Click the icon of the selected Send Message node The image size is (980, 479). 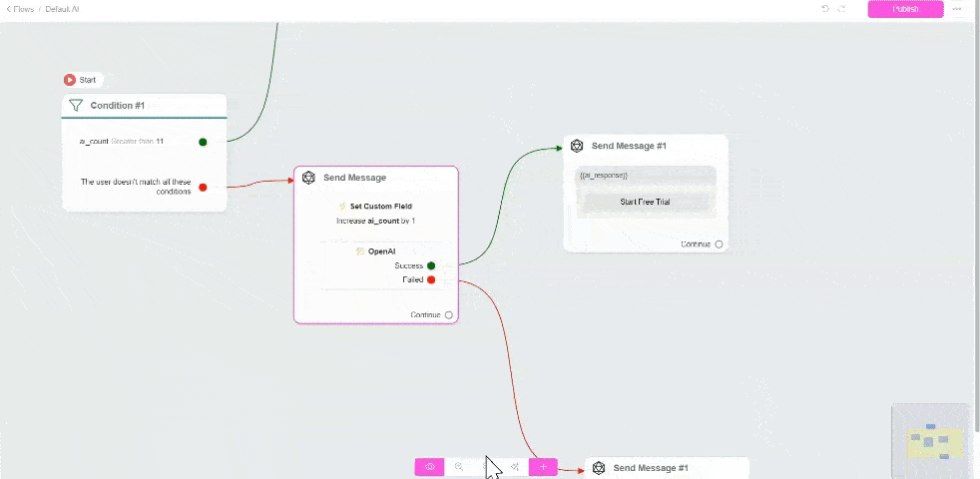[x=308, y=178]
